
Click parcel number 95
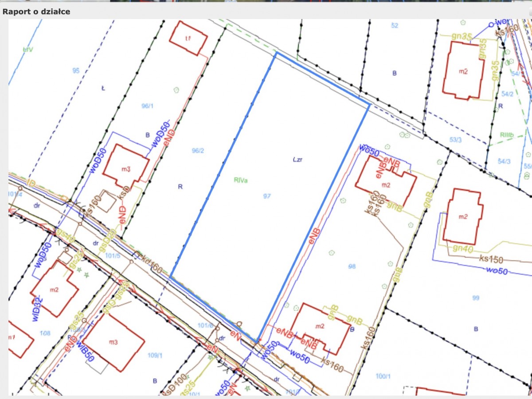[76, 70]
